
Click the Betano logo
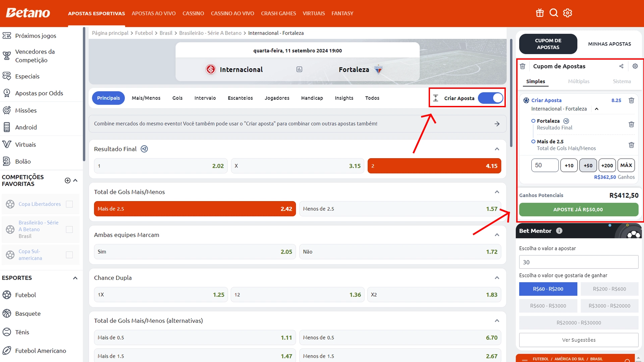[x=28, y=13]
